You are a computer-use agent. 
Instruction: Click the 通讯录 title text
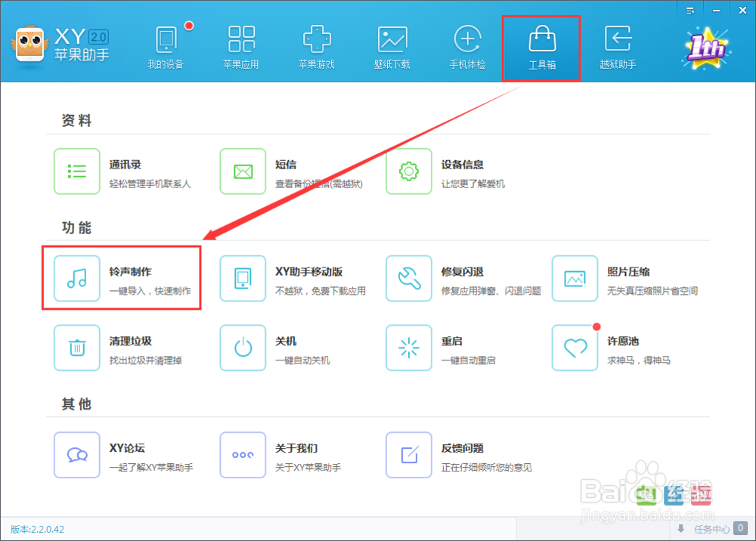(125, 165)
